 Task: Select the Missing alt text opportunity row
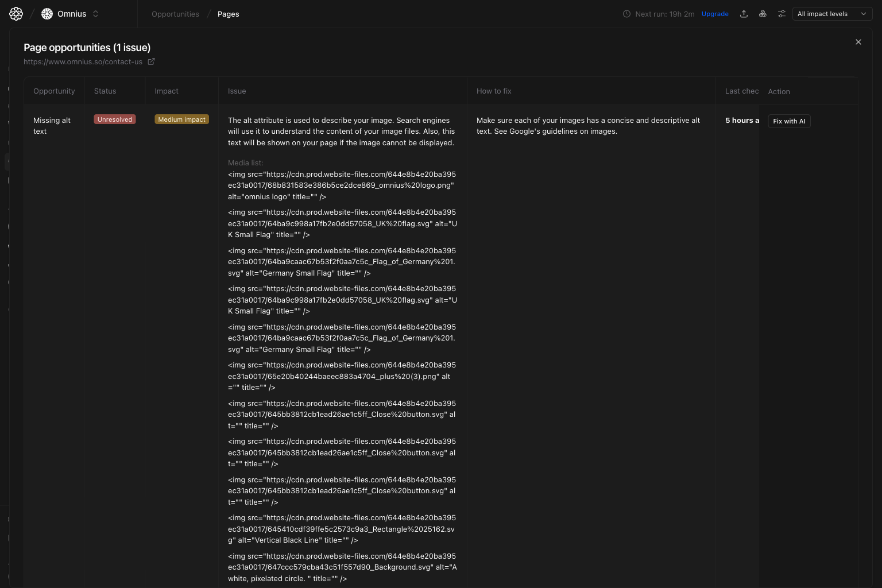click(x=52, y=125)
